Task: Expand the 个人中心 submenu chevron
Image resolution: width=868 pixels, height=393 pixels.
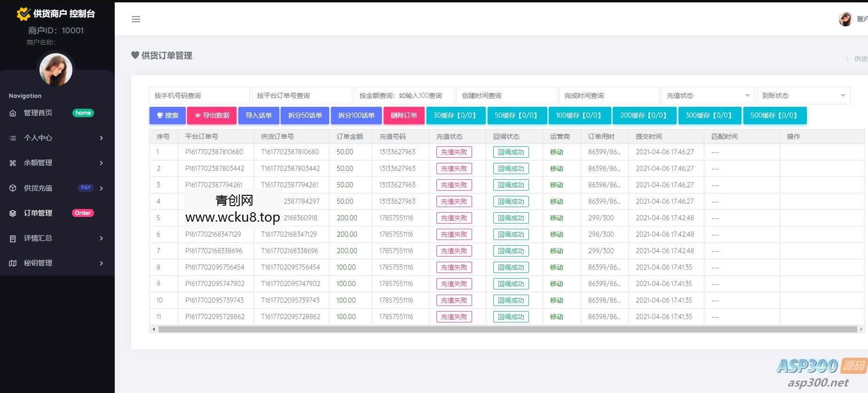Action: click(101, 138)
